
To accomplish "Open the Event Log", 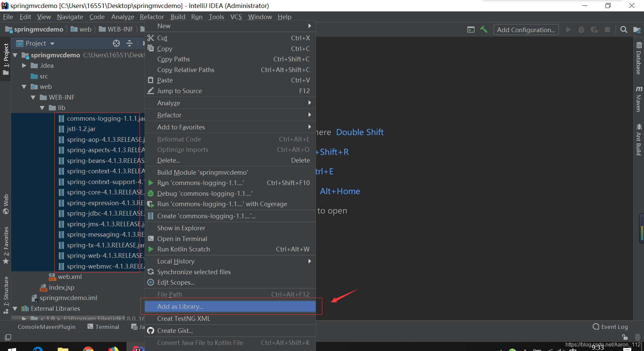I will [610, 327].
